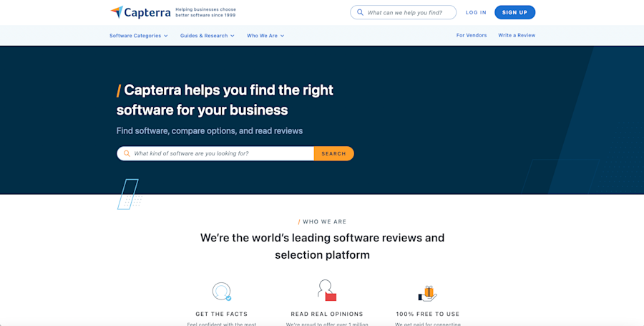
Task: Select the 'READ REAL OPINIONS' label
Action: click(x=327, y=314)
